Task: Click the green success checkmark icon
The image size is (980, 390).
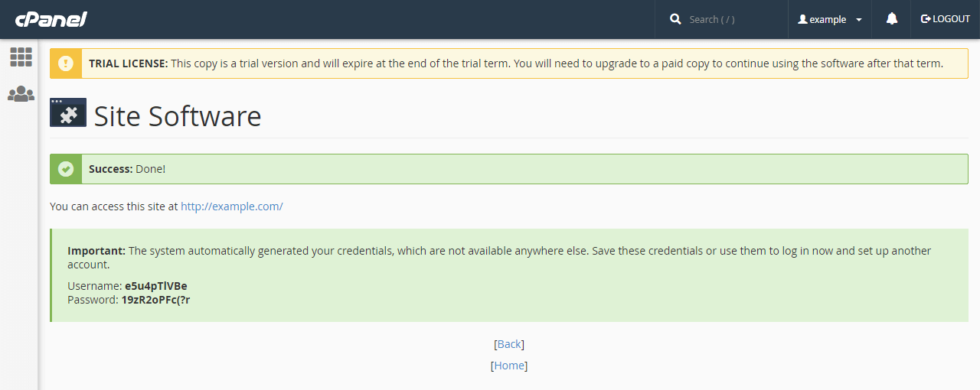Action: click(x=66, y=169)
